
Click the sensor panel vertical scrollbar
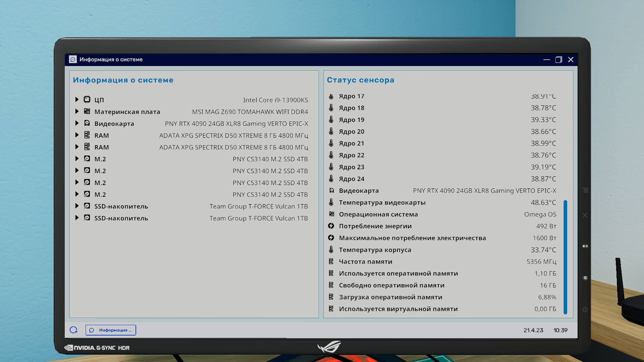(566, 257)
